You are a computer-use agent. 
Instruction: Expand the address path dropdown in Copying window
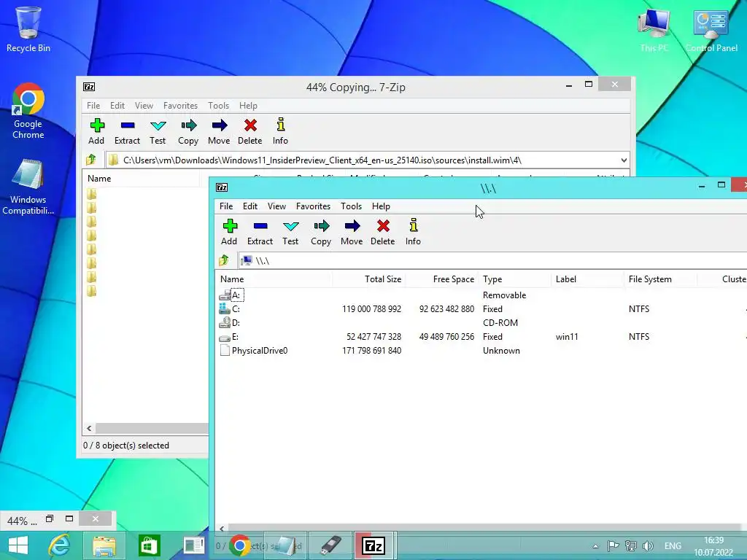pos(624,160)
